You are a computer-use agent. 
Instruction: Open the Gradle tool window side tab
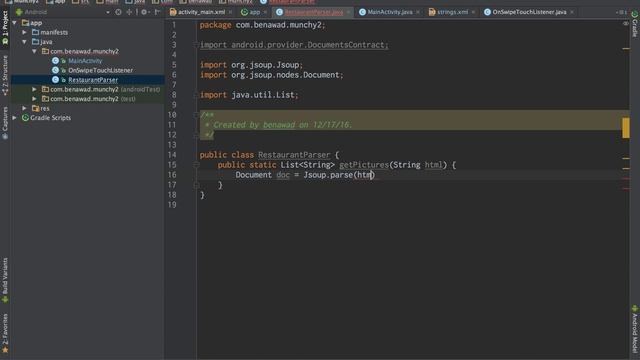coord(635,24)
